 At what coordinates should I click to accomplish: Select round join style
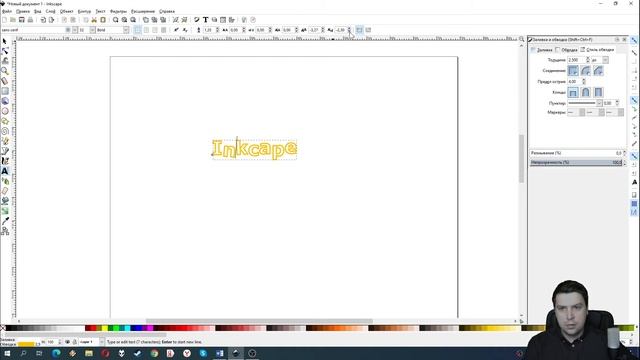[586, 71]
